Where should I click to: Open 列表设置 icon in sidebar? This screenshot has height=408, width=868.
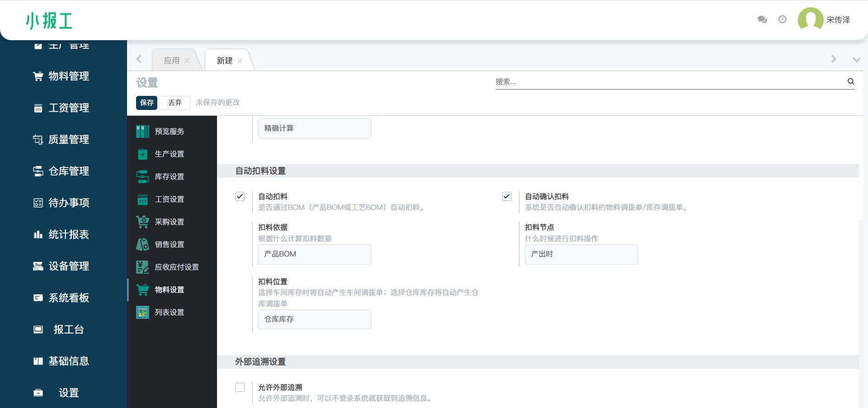[142, 312]
